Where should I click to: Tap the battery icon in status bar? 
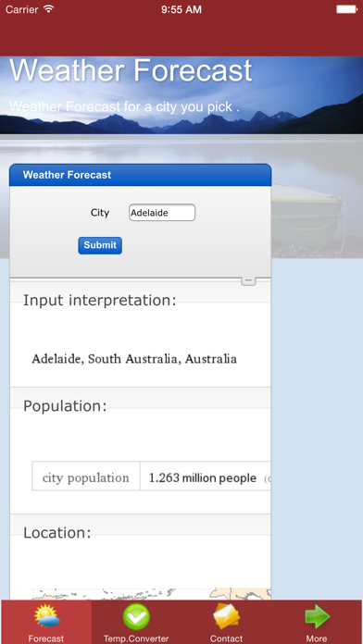[x=346, y=9]
